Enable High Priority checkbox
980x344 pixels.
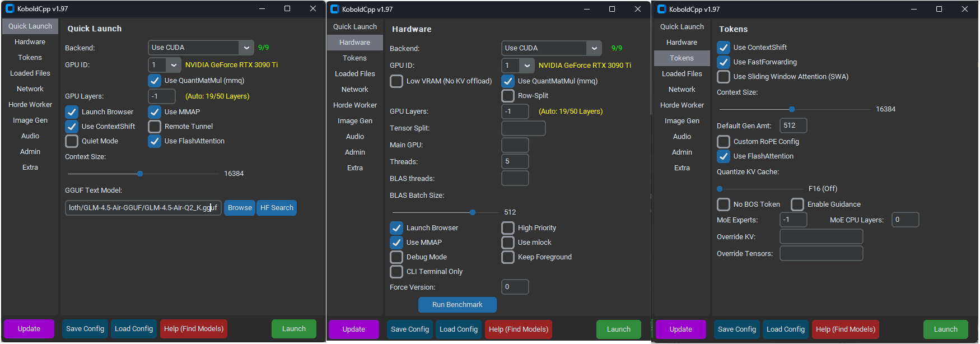point(508,228)
